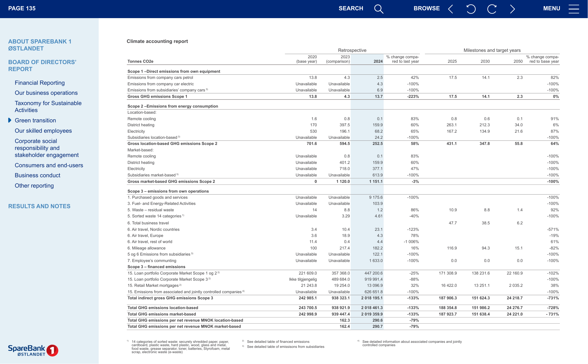588x364 pixels.
Task: Open Financial Reporting link
Action: click(40, 83)
